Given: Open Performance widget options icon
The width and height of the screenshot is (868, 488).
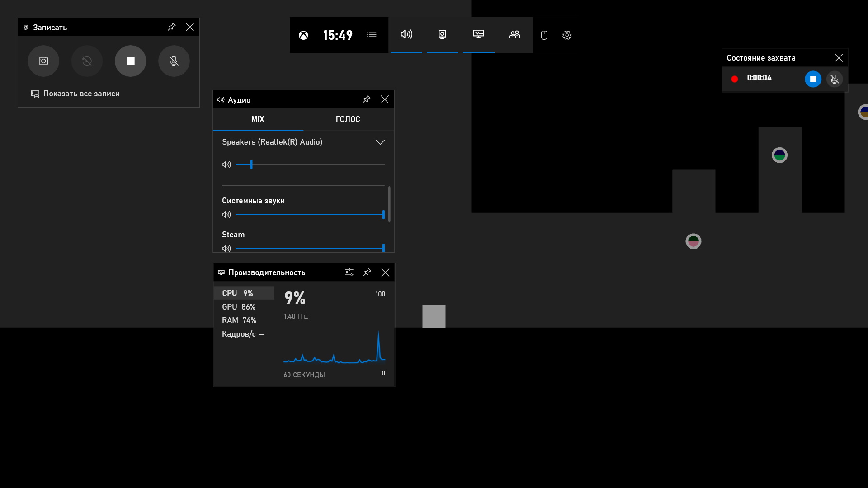Looking at the screenshot, I should point(349,272).
